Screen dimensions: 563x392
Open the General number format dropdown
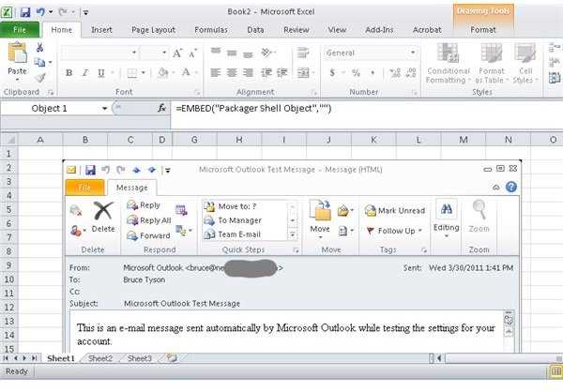pyautogui.click(x=413, y=53)
